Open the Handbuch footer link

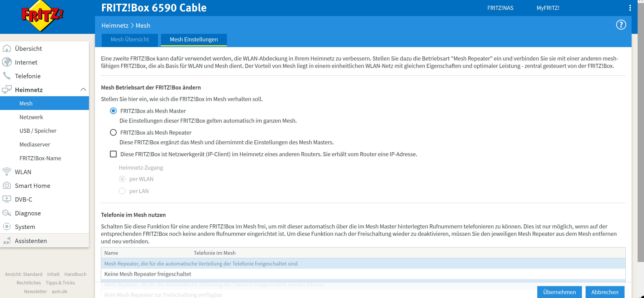(x=75, y=274)
